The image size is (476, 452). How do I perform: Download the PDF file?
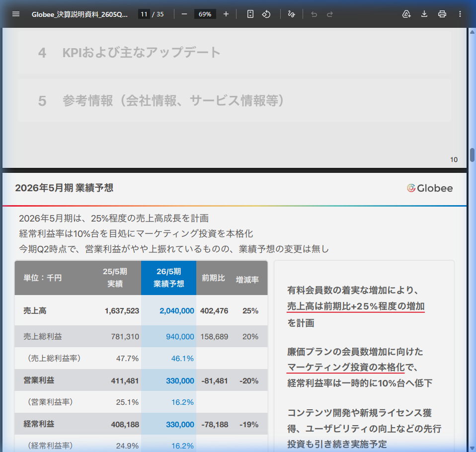pyautogui.click(x=424, y=14)
